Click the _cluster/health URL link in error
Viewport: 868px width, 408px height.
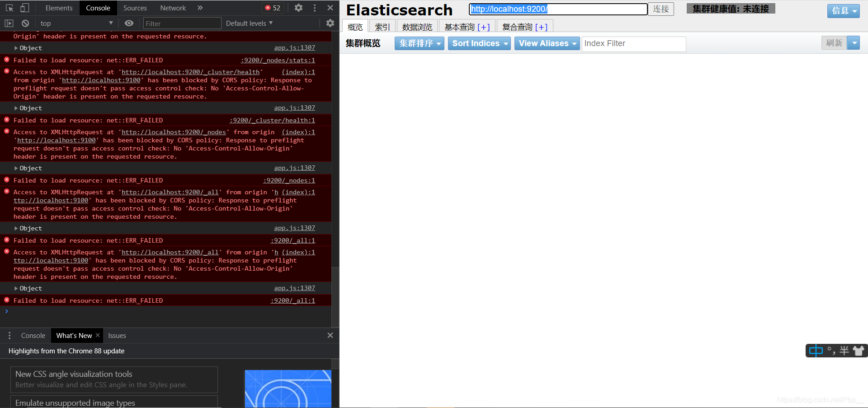[x=190, y=72]
